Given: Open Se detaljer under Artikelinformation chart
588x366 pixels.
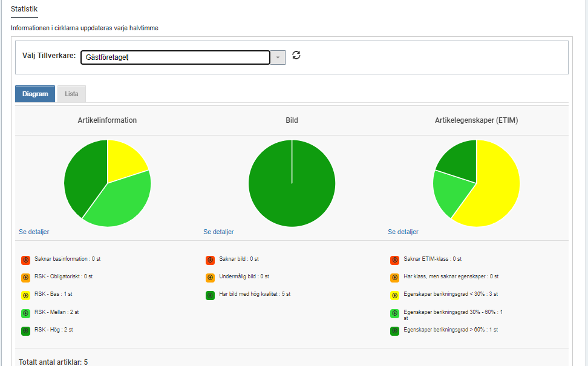Looking at the screenshot, I should (34, 232).
